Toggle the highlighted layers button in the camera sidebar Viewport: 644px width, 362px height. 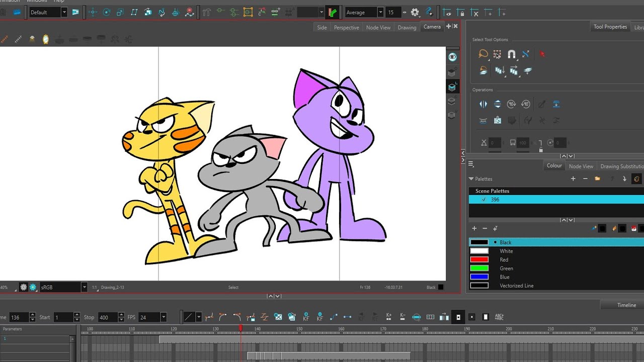[x=452, y=87]
